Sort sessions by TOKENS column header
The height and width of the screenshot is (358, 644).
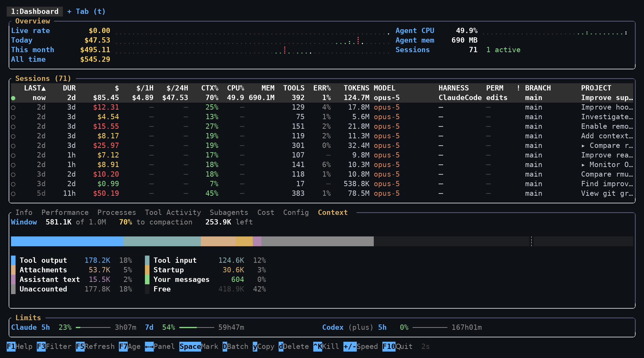[x=356, y=88]
